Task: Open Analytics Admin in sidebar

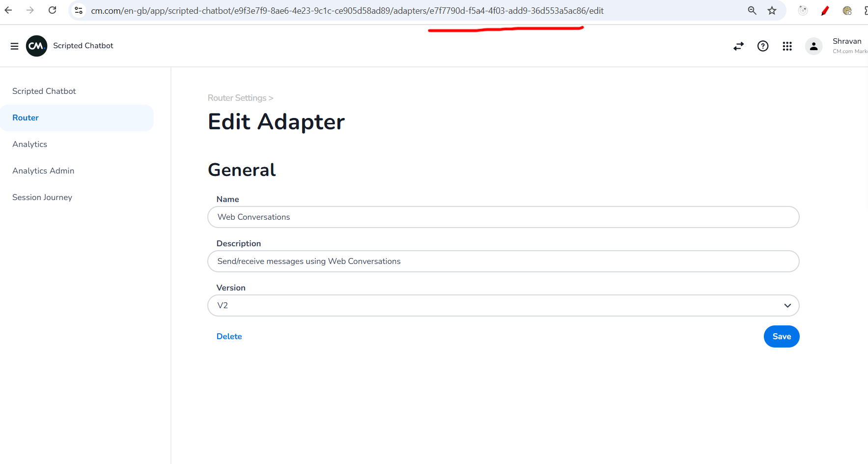Action: (x=43, y=171)
